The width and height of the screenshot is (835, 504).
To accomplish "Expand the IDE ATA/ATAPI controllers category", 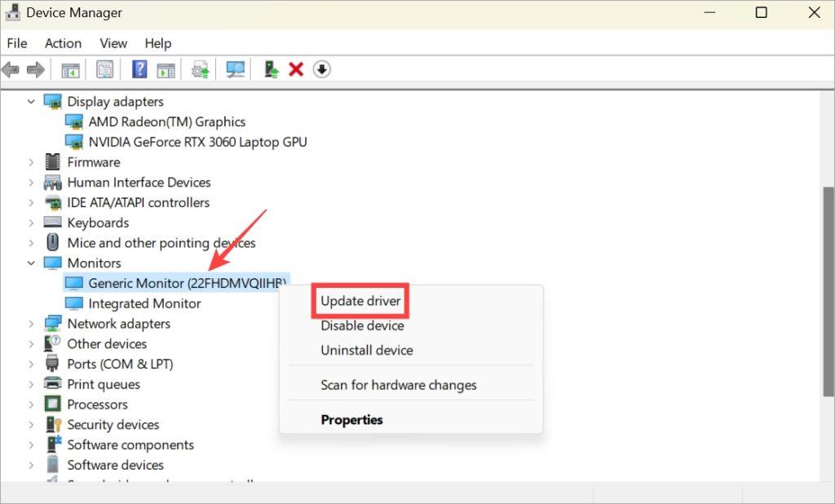I will (x=32, y=202).
